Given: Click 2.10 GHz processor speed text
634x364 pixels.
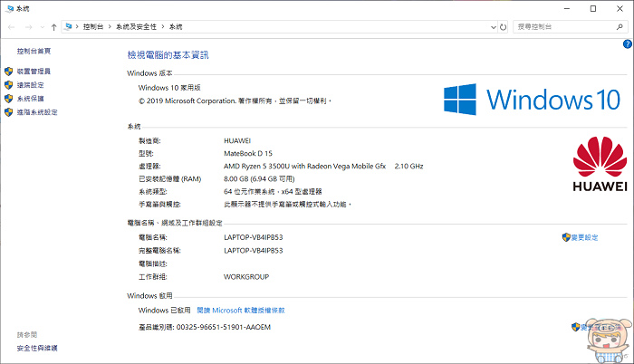Looking at the screenshot, I should click(408, 167).
